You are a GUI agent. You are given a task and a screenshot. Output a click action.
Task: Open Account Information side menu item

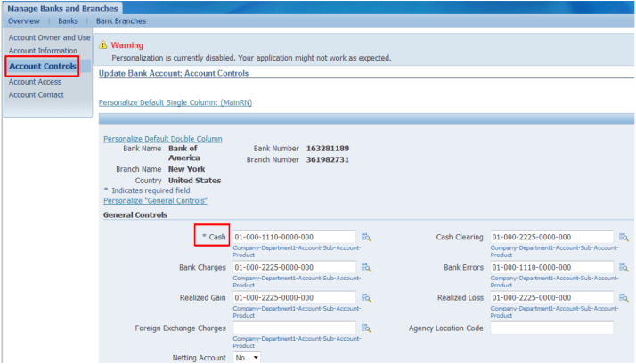click(x=43, y=52)
